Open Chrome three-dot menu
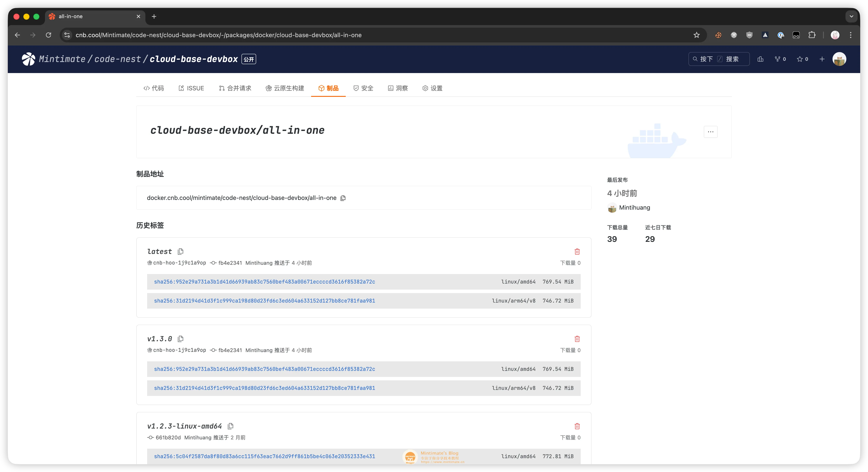 [x=850, y=35]
